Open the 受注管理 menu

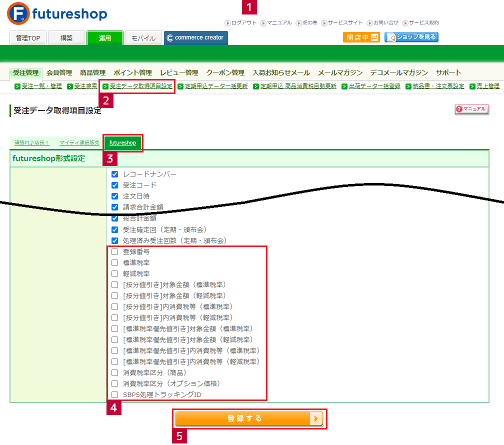[25, 72]
